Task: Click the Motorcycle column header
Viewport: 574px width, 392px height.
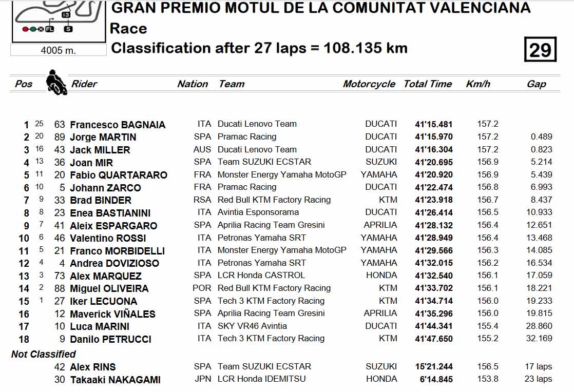Action: 369,84
